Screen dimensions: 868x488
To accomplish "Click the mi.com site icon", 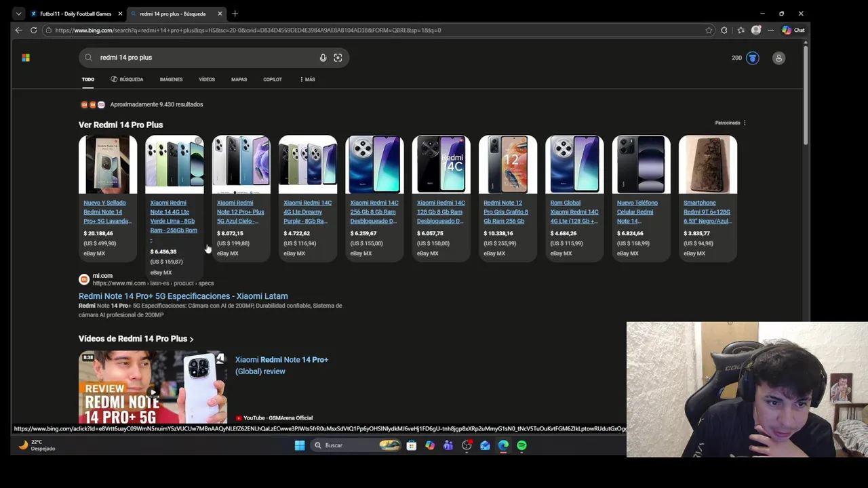I will [x=84, y=279].
